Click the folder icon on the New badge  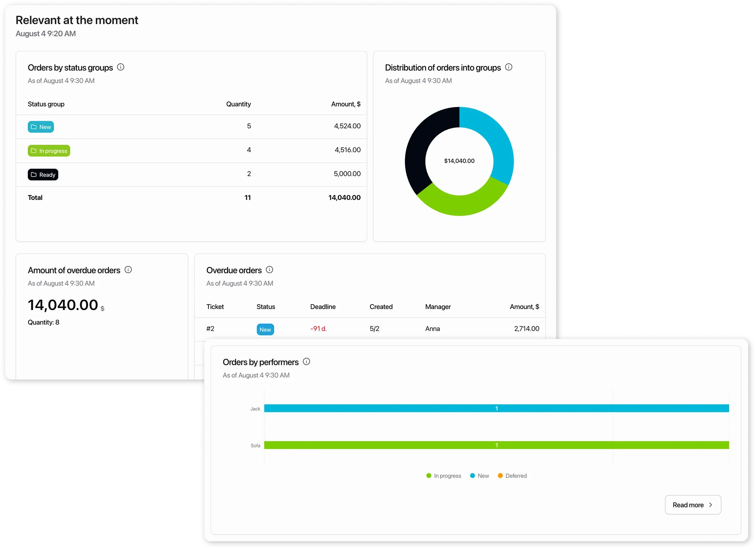click(x=34, y=127)
